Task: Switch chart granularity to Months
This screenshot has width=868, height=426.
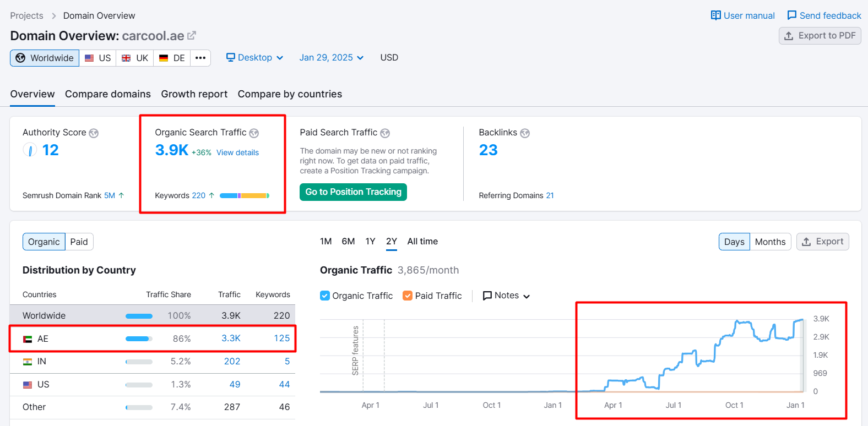Action: tap(770, 242)
